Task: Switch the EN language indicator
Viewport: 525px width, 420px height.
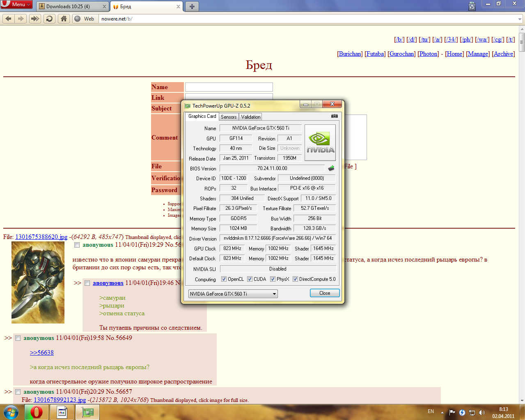Action: pos(431,411)
